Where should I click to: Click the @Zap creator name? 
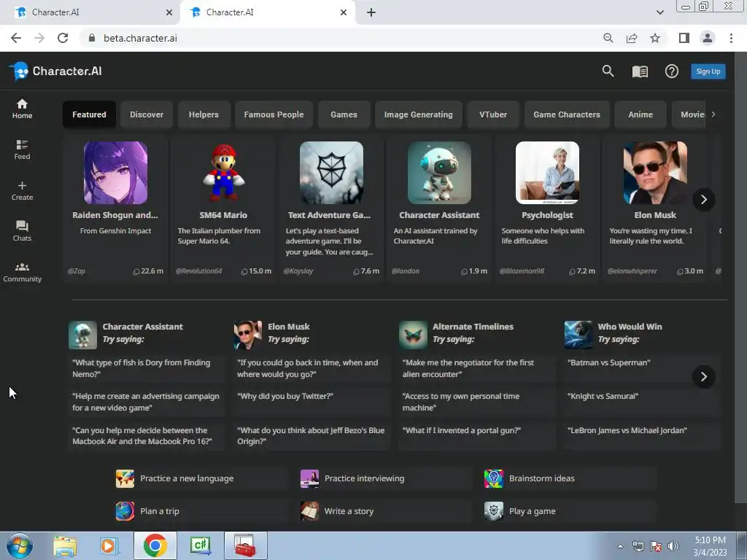click(76, 271)
